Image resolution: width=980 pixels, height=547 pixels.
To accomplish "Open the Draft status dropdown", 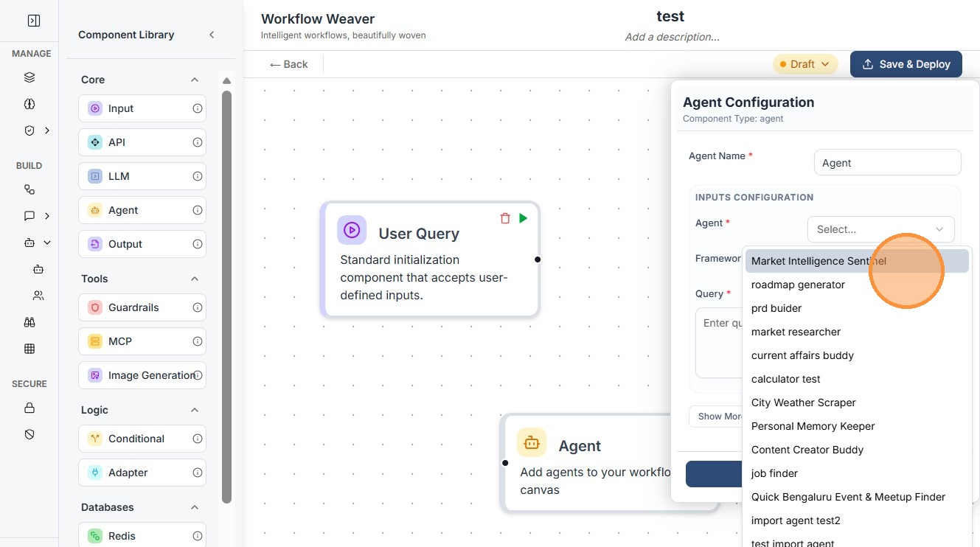I will coord(805,64).
